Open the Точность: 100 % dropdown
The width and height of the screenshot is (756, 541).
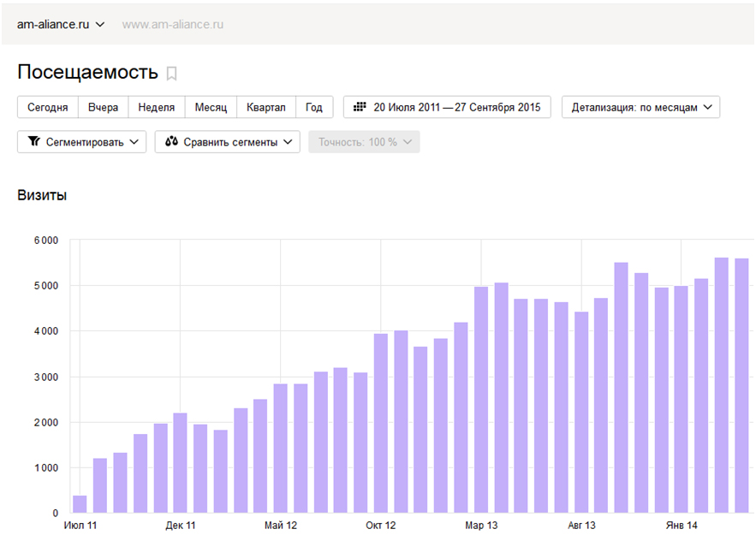pos(364,142)
